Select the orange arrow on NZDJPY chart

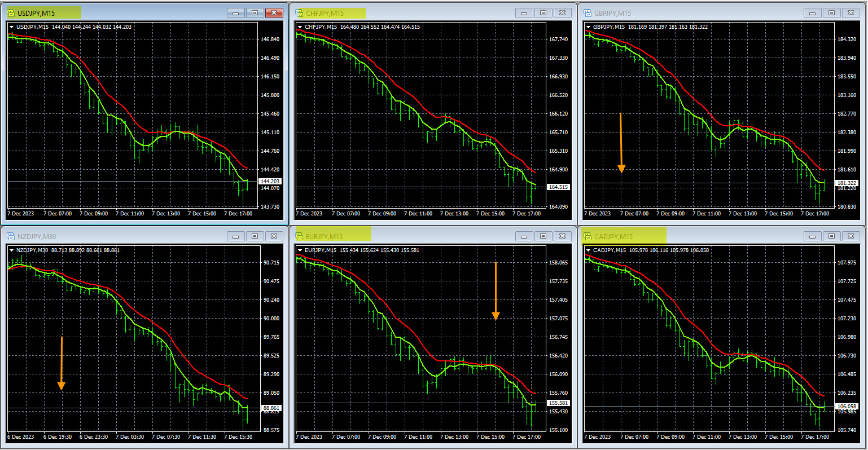coord(62,363)
